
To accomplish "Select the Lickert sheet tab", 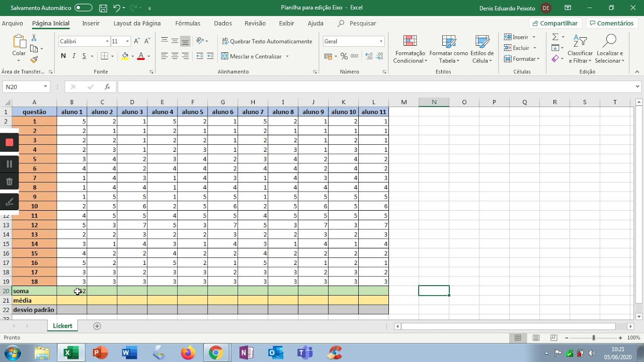I will click(62, 326).
